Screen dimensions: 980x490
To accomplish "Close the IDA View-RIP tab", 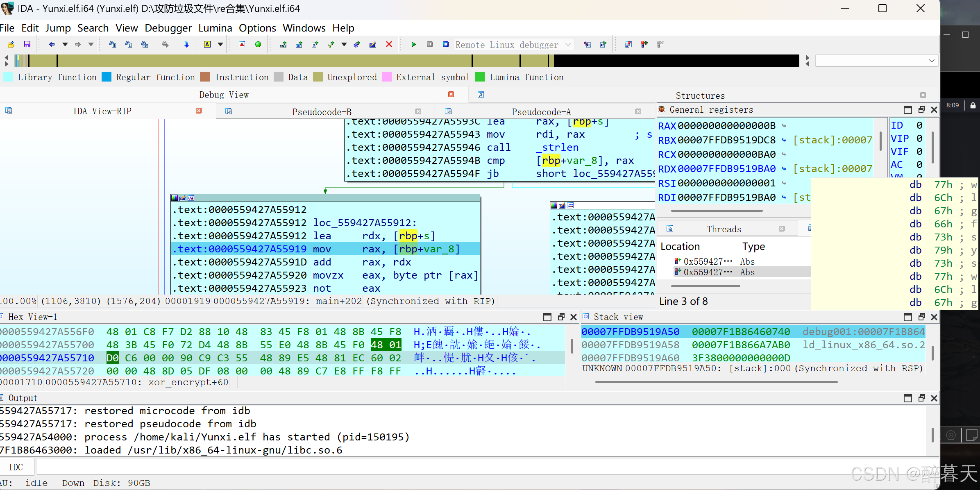I will 199,111.
